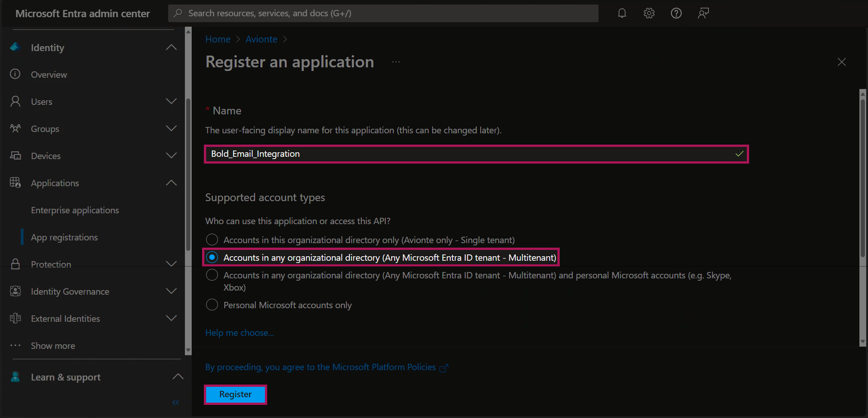
Task: Open the notifications bell icon
Action: [622, 13]
